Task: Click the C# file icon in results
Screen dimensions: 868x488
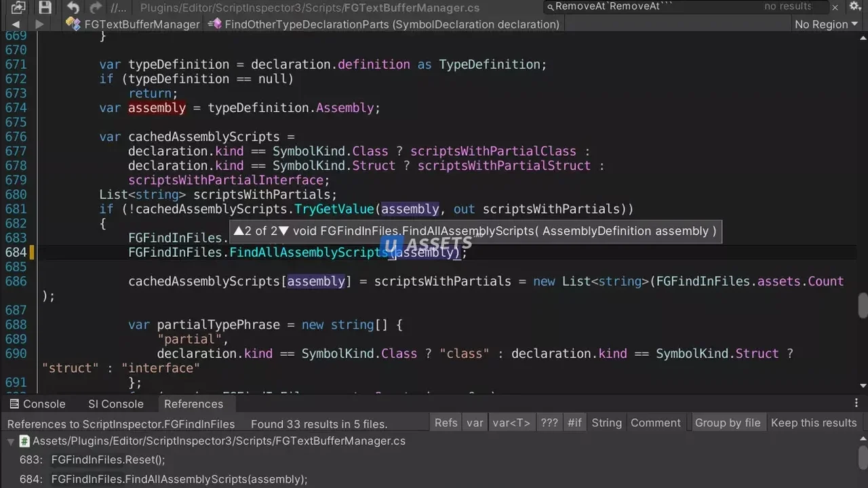Action: point(24,441)
